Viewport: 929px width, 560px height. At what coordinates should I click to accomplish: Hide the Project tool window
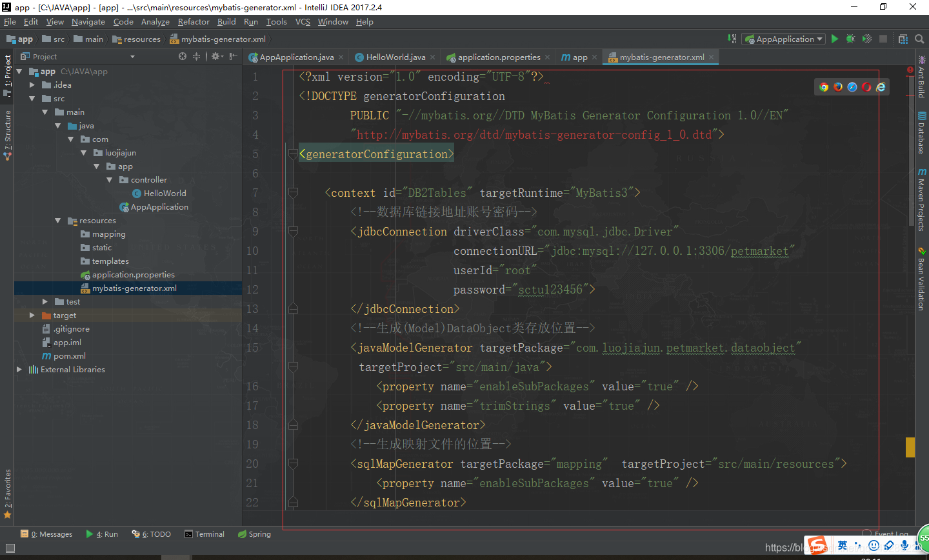233,56
